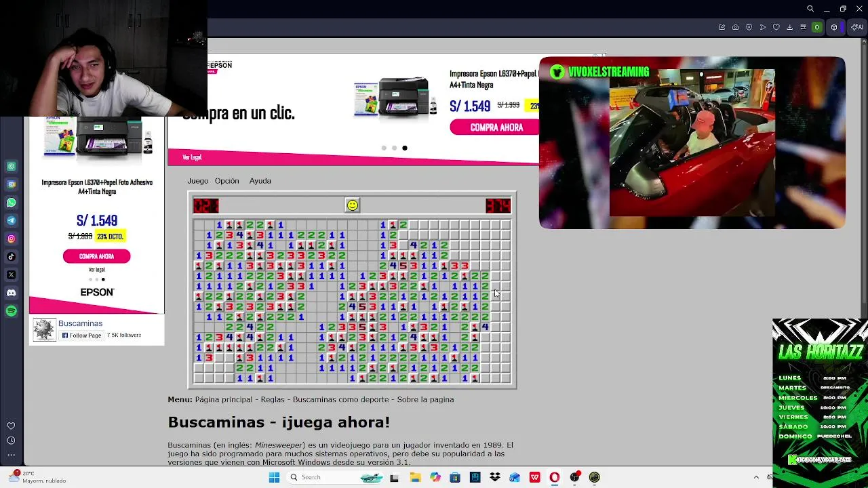Click the 23% DCTO. discount badge in the left ad
868x488 pixels.
110,237
